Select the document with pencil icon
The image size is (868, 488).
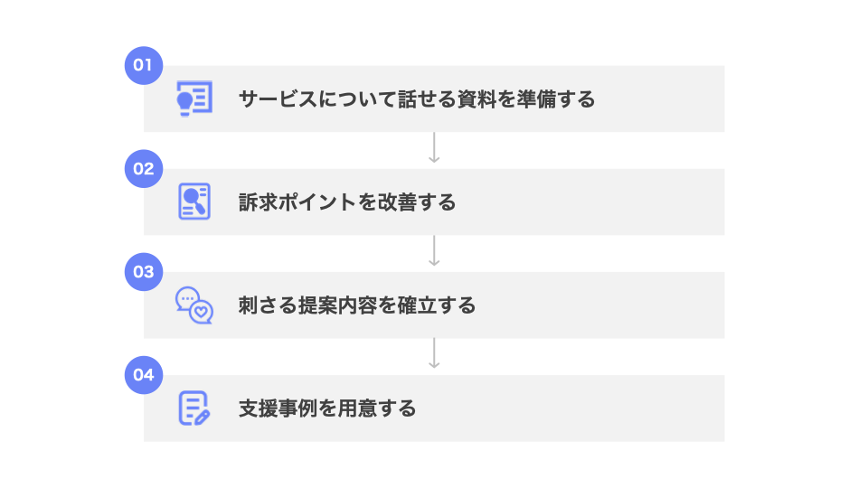point(193,408)
